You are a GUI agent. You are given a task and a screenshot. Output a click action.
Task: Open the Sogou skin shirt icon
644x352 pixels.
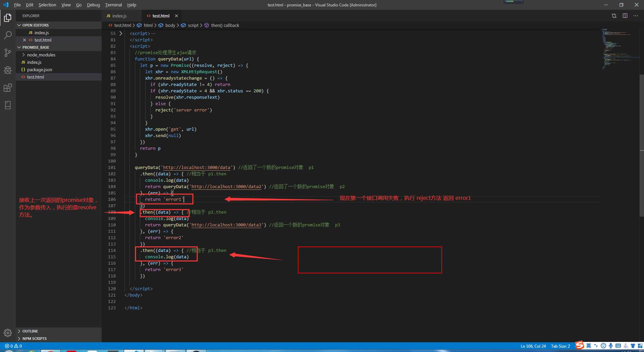pos(633,346)
